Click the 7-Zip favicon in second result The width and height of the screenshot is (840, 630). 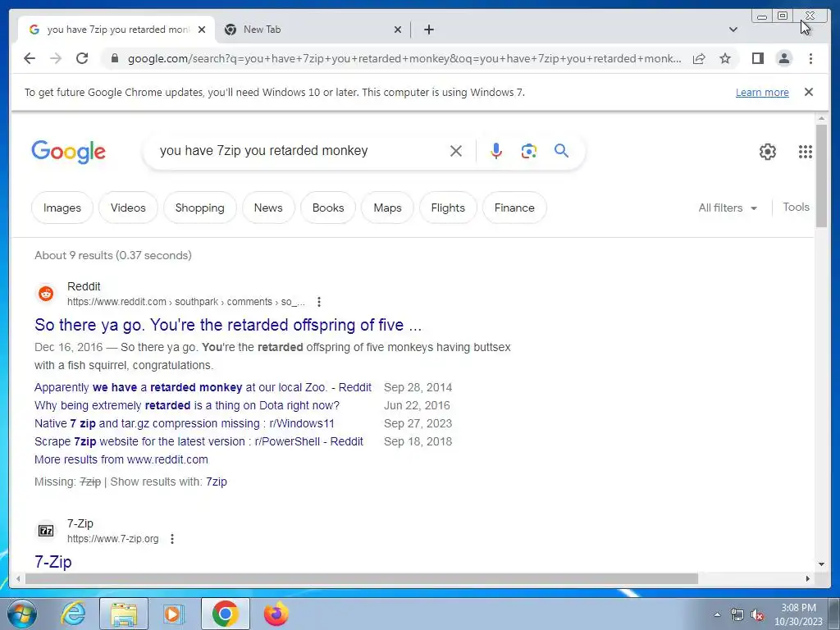point(46,531)
